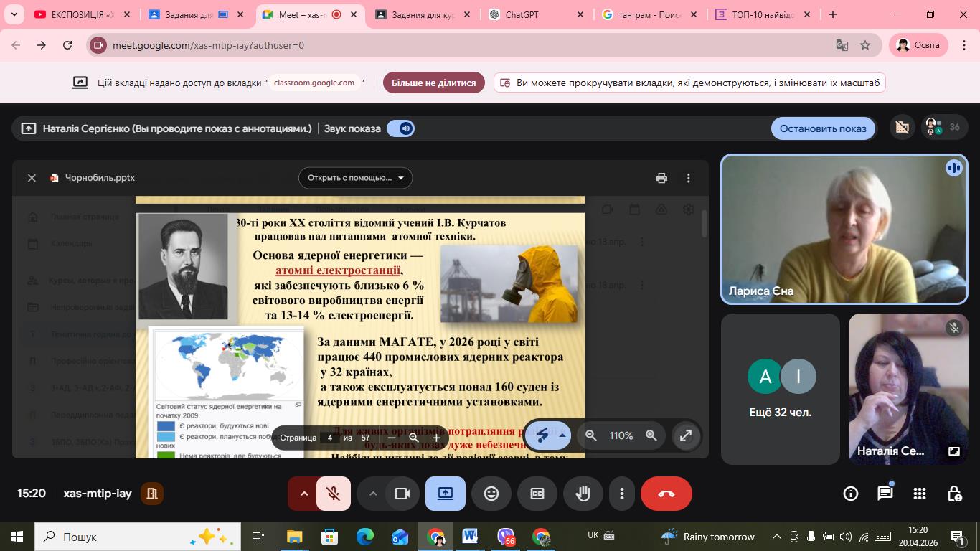This screenshot has width=980, height=551.
Task: Toggle the presentation audio switch
Action: (400, 128)
